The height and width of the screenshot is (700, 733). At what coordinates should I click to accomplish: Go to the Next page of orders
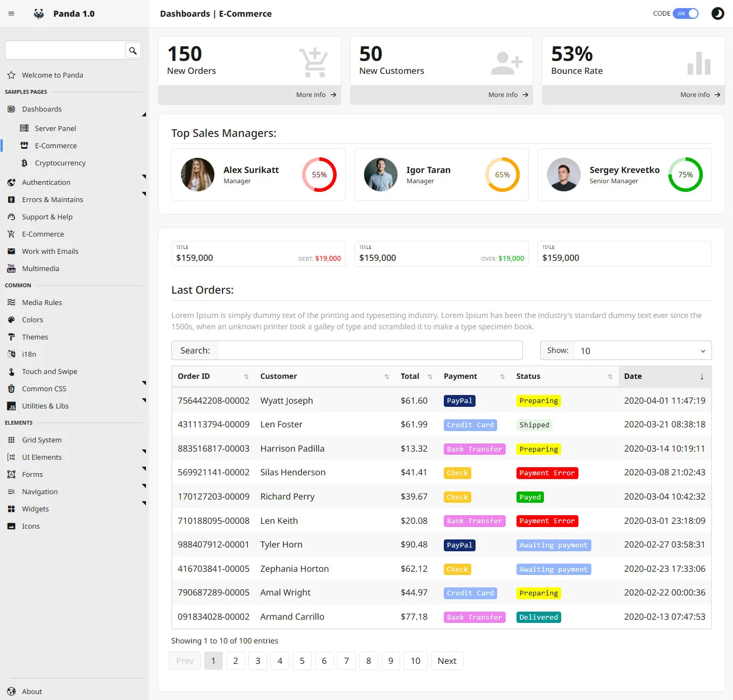pos(446,661)
